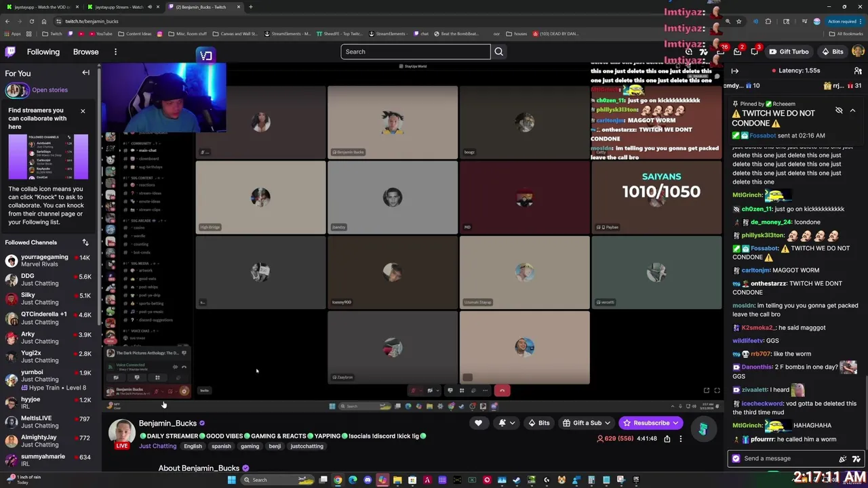Open Twitch whispers icon
The height and width of the screenshot is (488, 868).
754,52
